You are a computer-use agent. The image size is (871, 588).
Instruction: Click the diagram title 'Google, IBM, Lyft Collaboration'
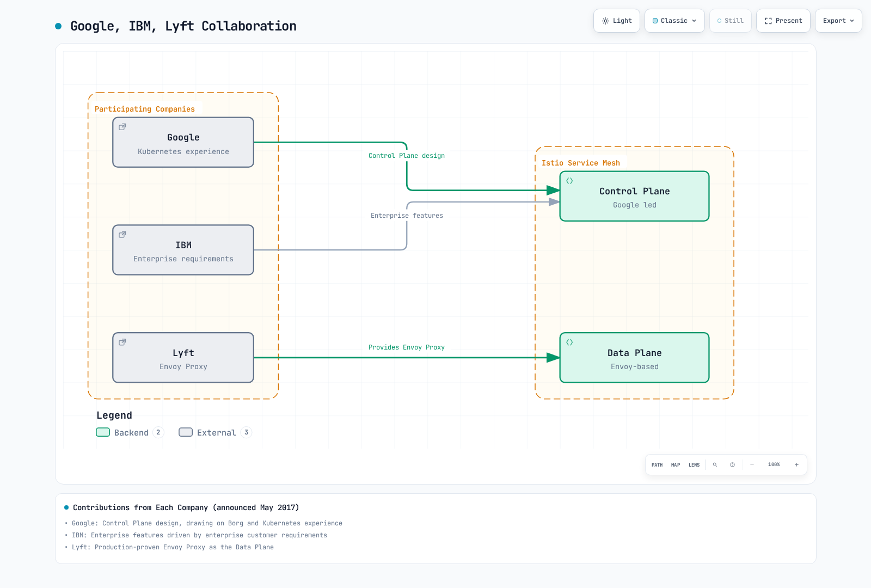183,26
